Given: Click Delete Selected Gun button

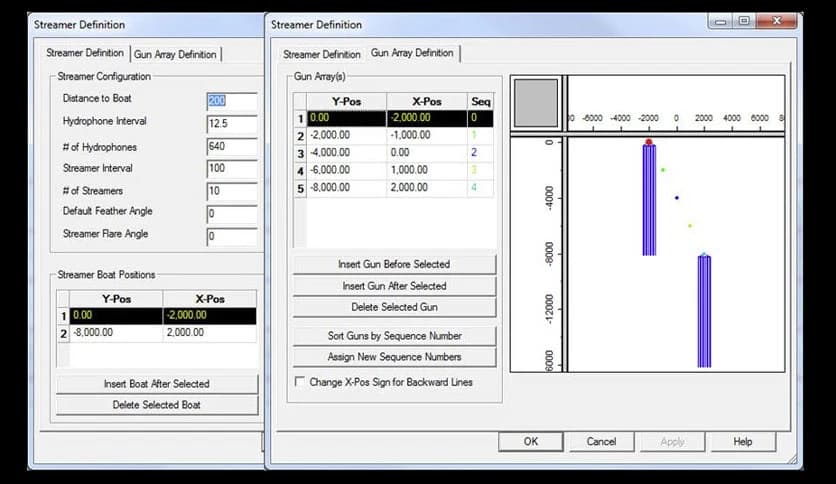Looking at the screenshot, I should coord(394,307).
